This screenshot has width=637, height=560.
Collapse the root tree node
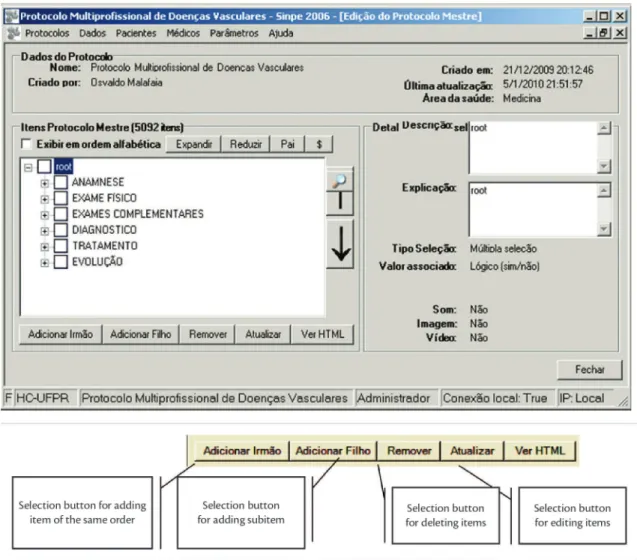click(x=28, y=167)
